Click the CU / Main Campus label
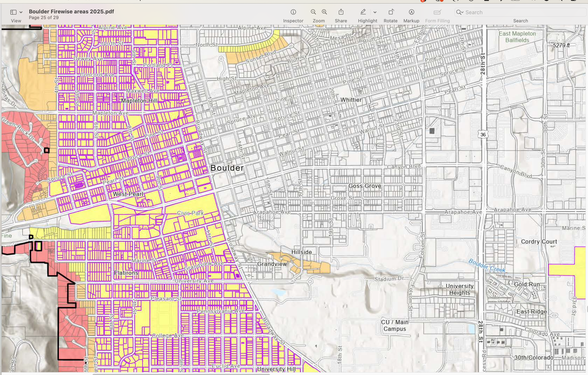The image size is (588, 375). pos(395,325)
